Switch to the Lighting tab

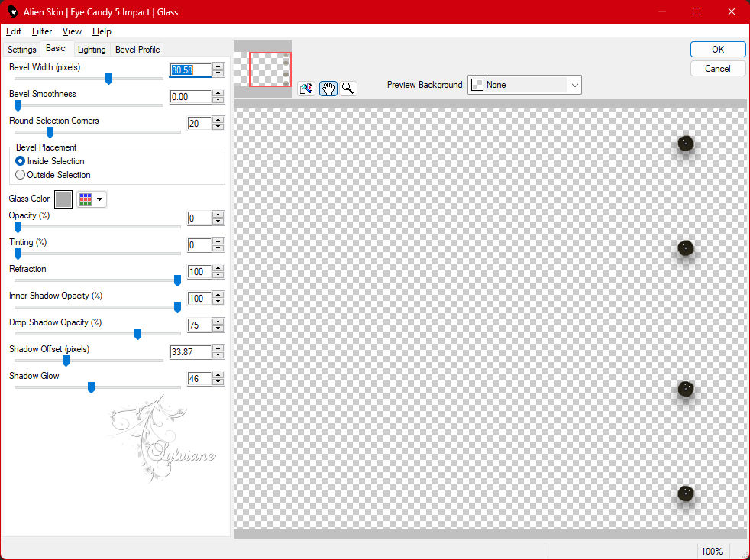(92, 50)
